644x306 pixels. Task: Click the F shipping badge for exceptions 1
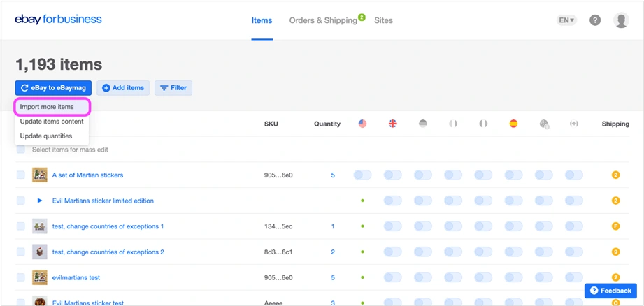(x=615, y=226)
